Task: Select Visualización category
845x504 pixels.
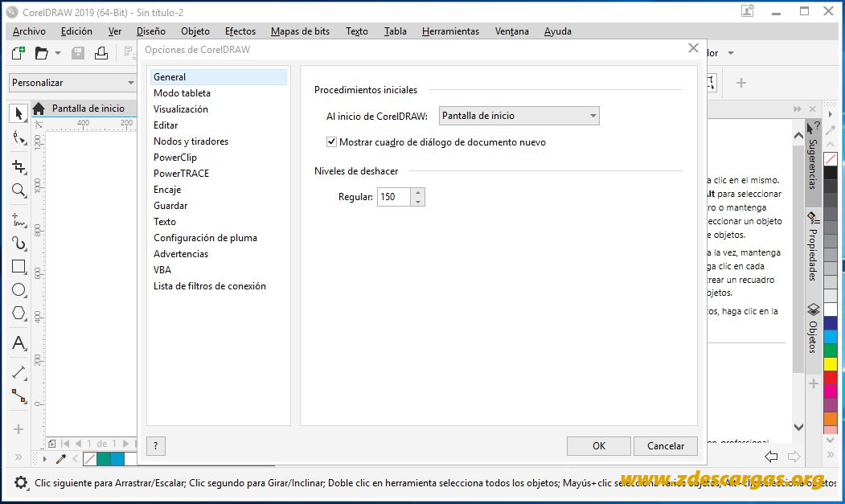Action: 181,109
